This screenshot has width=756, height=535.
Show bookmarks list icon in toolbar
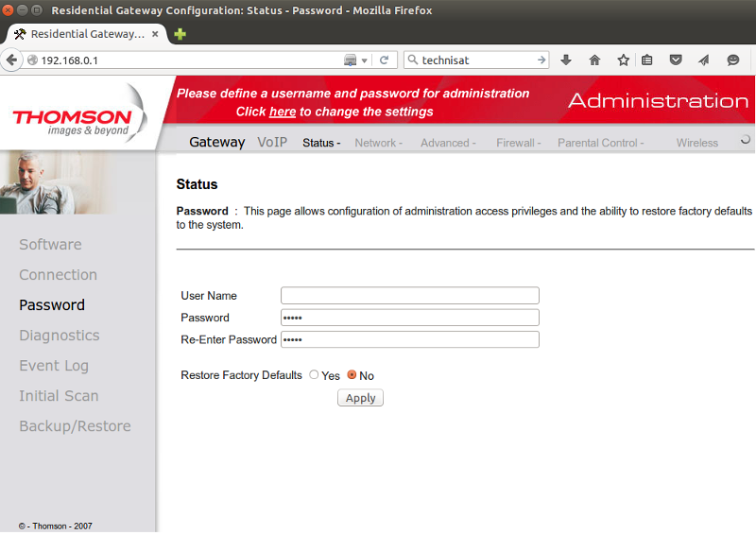click(x=647, y=60)
